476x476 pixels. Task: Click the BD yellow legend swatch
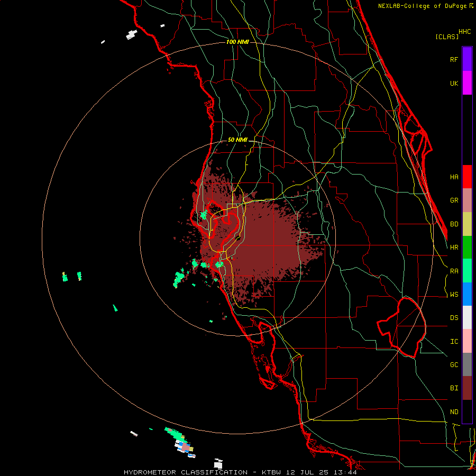point(467,224)
